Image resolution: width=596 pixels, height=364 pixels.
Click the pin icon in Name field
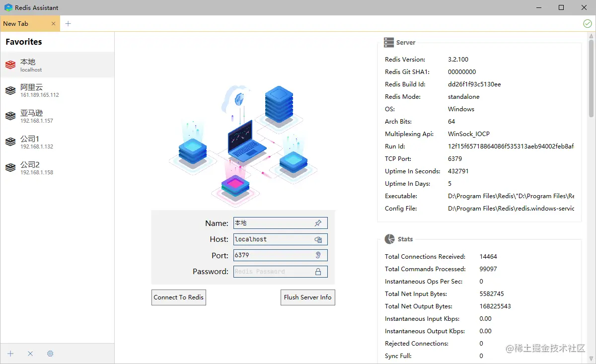[318, 223]
